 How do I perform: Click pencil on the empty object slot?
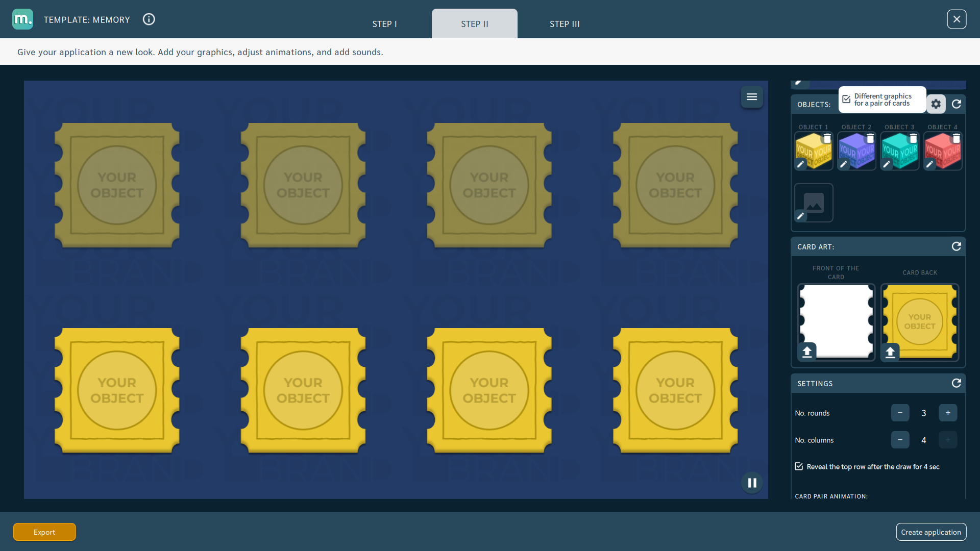click(x=800, y=216)
